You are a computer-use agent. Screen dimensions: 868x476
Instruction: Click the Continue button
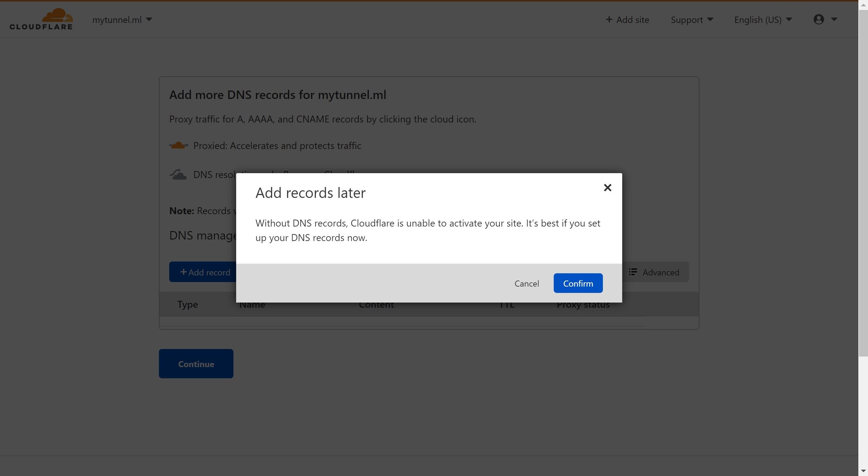tap(196, 364)
